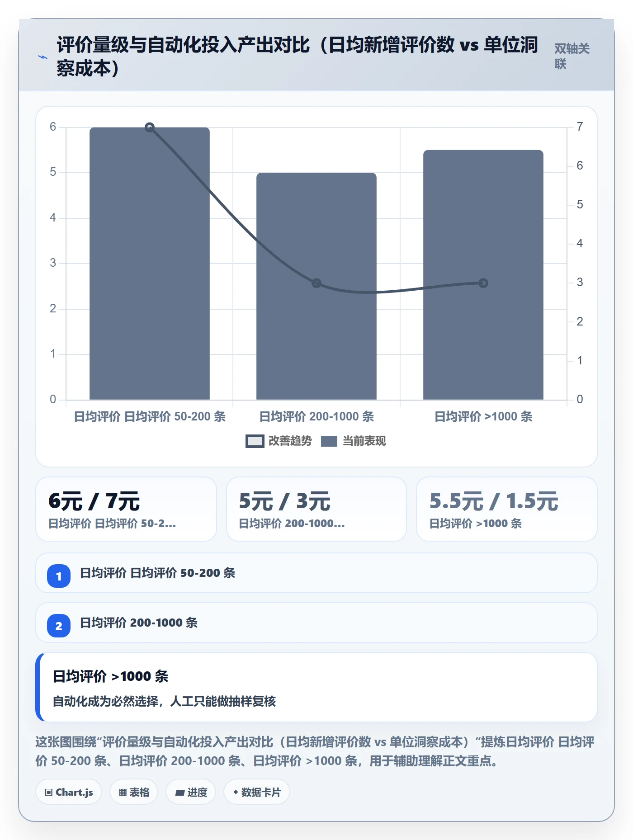Select the bar for 日均评价 >1000 条

coord(483,275)
